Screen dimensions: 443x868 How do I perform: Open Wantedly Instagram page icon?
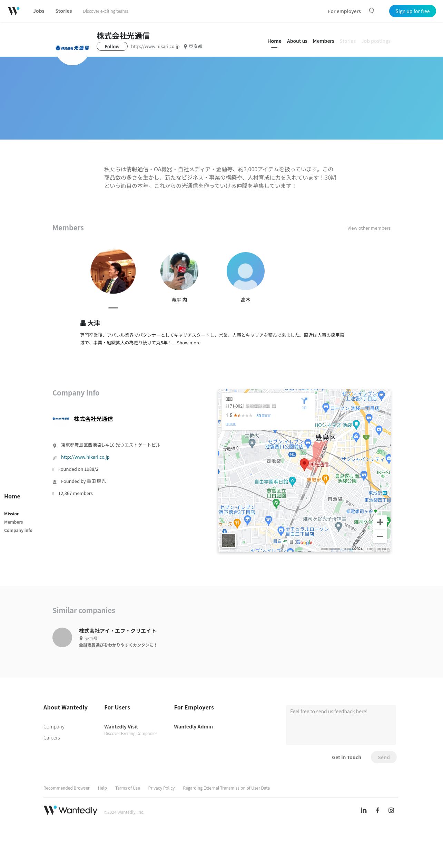click(391, 810)
